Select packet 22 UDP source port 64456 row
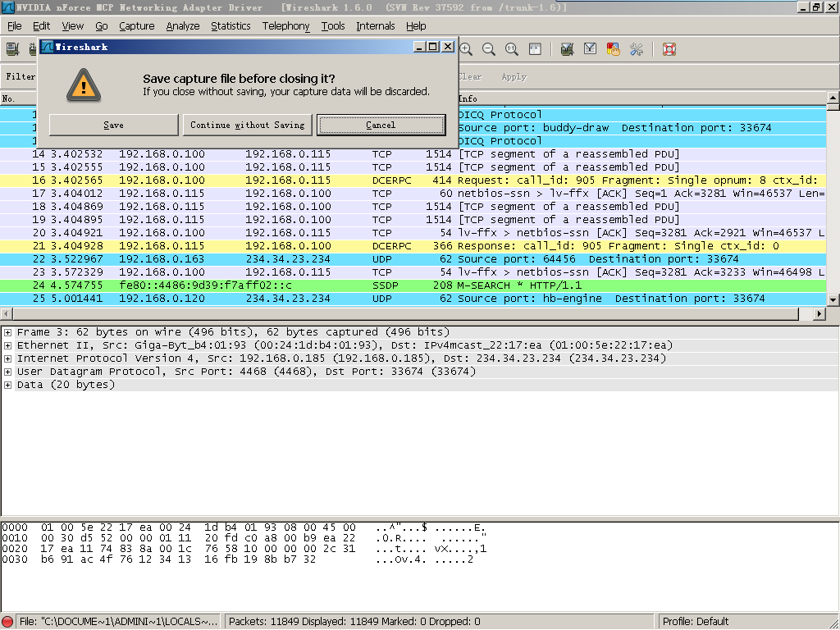 [x=413, y=259]
